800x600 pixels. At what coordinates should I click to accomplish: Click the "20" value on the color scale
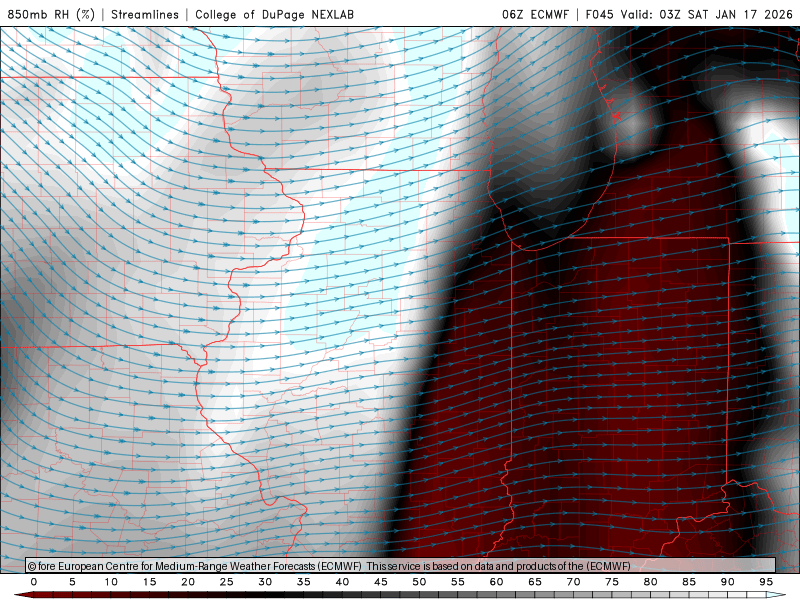pyautogui.click(x=188, y=582)
